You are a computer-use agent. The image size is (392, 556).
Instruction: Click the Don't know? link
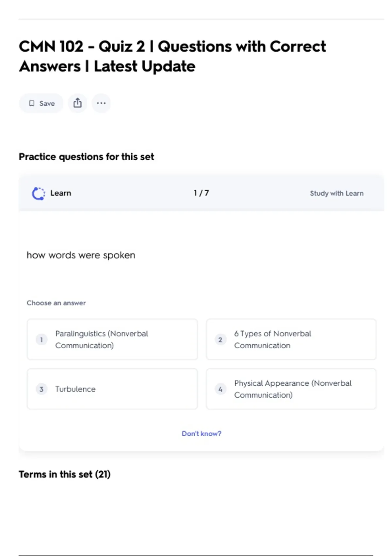click(x=201, y=434)
